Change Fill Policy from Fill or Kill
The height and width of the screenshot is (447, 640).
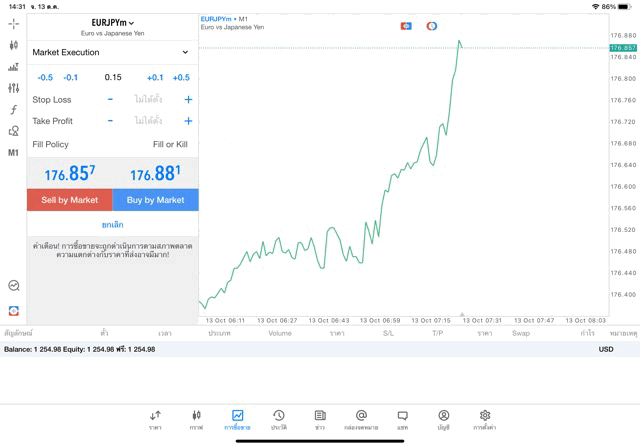point(169,144)
